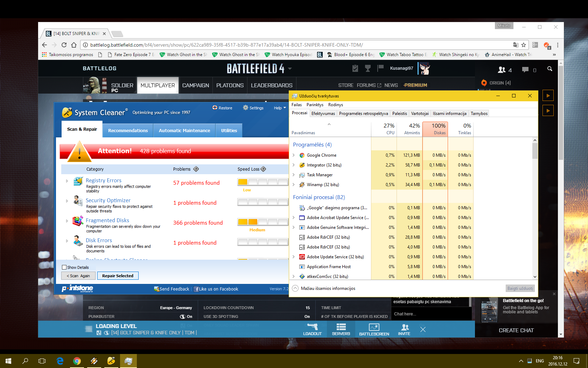
Task: Click the Restore icon in System Cleaner
Action: (215, 108)
